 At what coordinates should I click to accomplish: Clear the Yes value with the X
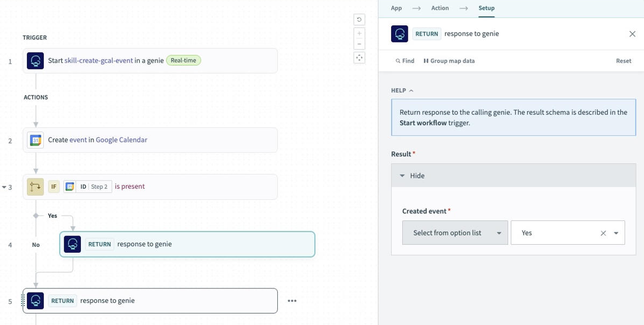603,233
